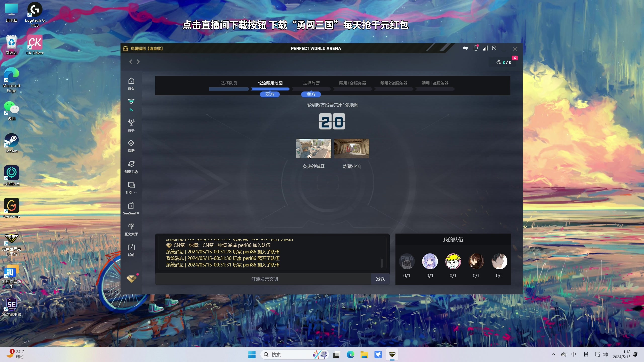Go back with the left arrow

point(130,62)
